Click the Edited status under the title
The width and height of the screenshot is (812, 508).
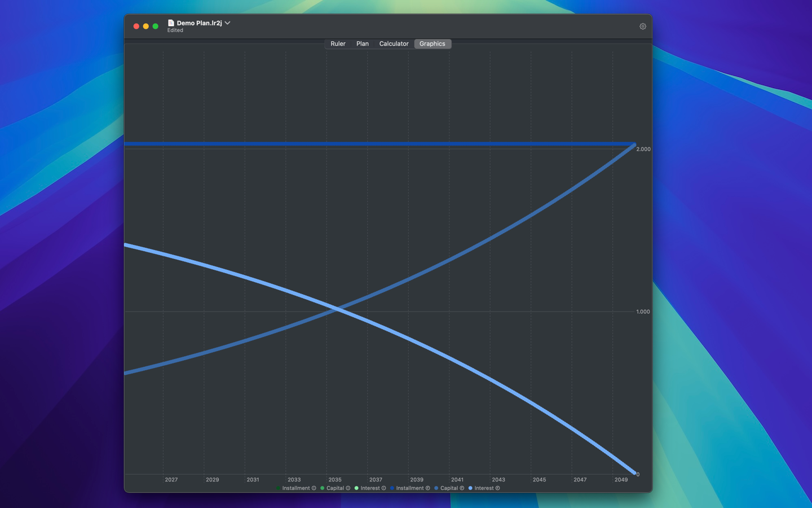coord(175,30)
